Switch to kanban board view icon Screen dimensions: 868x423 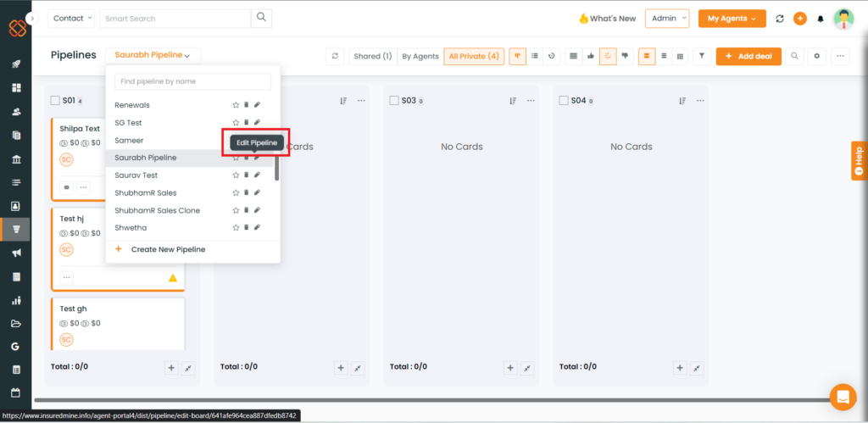pyautogui.click(x=518, y=56)
